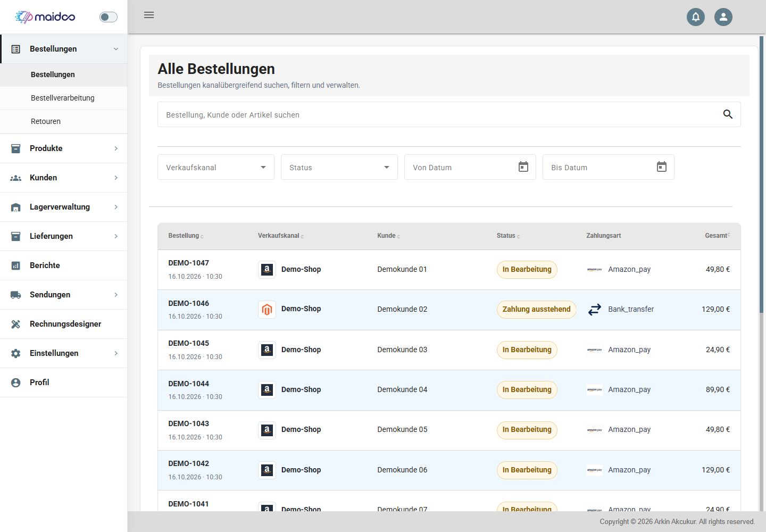Open the notifications bell icon

point(696,17)
